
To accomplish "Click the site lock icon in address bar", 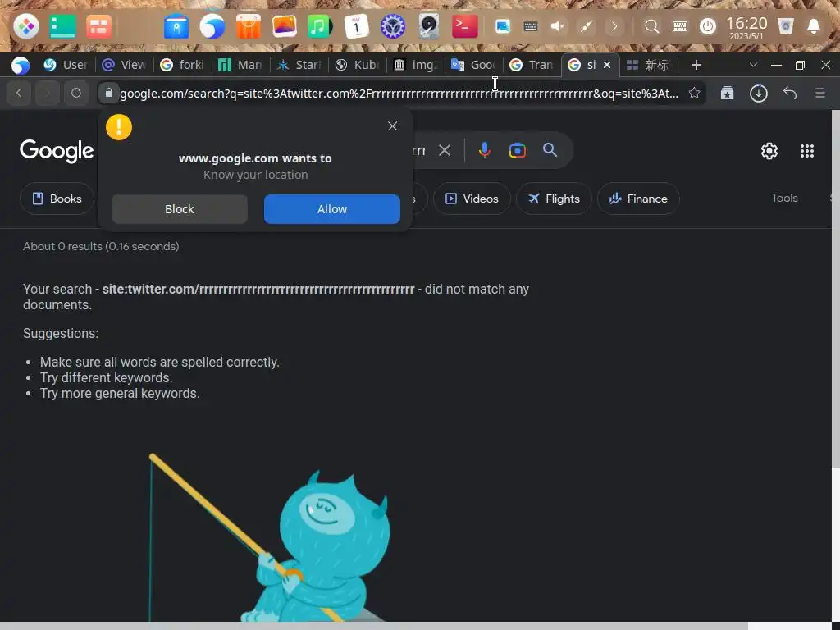I will click(x=109, y=93).
